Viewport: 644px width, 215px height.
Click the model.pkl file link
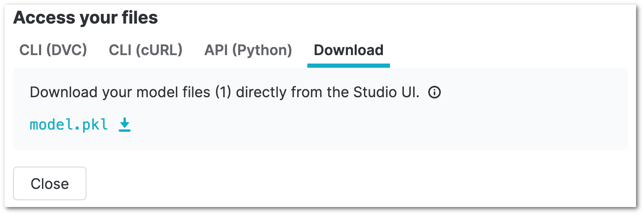tap(69, 125)
